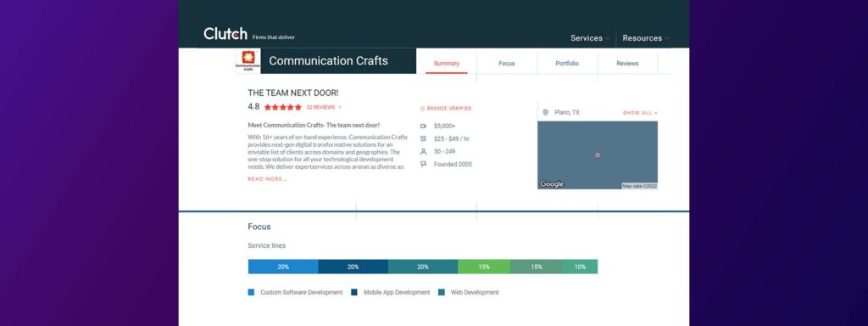Expand the Resources dropdown
This screenshot has width=868, height=326.
pos(646,38)
